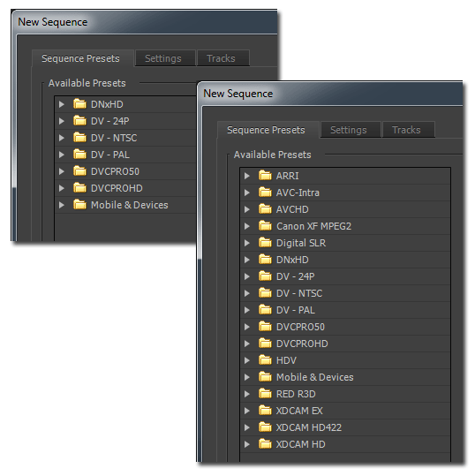The height and width of the screenshot is (476, 475).
Task: Expand DV - PAL arrow in the front window
Action: (247, 310)
